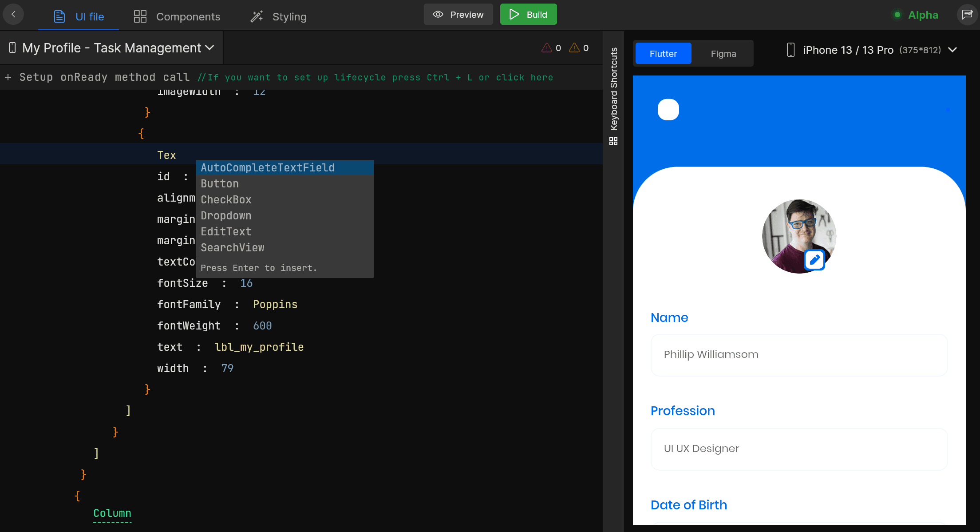The width and height of the screenshot is (980, 532).
Task: Pick EditText from autocomplete list
Action: (x=285, y=231)
